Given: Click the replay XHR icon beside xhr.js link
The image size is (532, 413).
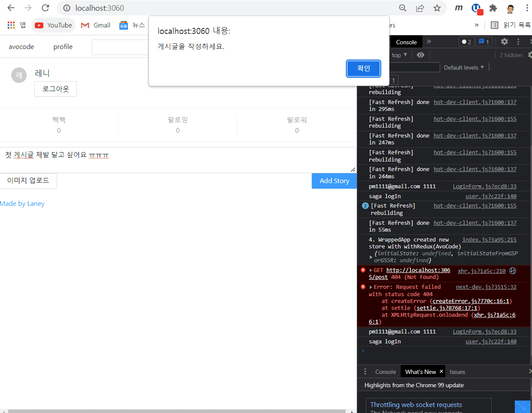Looking at the screenshot, I should 513,271.
